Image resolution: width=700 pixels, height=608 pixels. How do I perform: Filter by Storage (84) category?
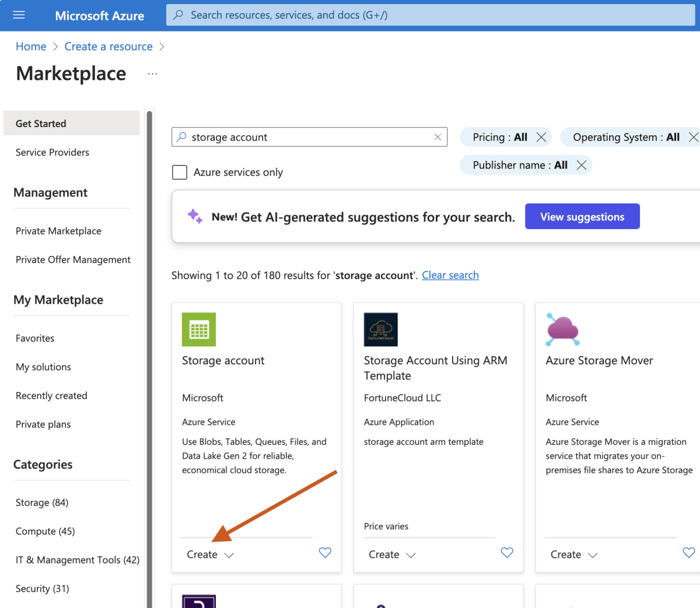[42, 502]
